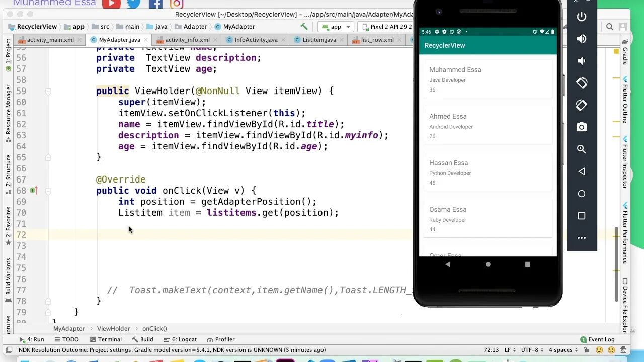The height and width of the screenshot is (362, 644).
Task: Toggle the Gradle tool window
Action: [x=625, y=52]
